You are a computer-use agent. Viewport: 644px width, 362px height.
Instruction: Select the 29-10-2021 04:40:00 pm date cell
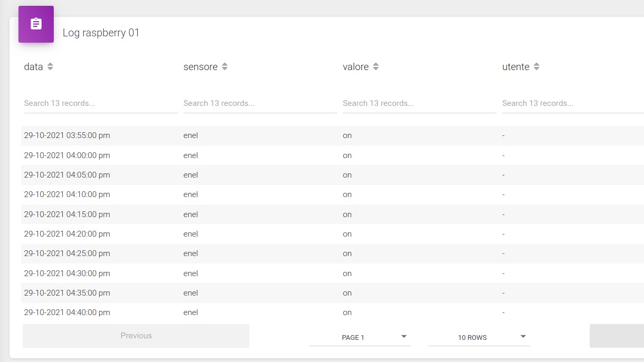tap(67, 312)
